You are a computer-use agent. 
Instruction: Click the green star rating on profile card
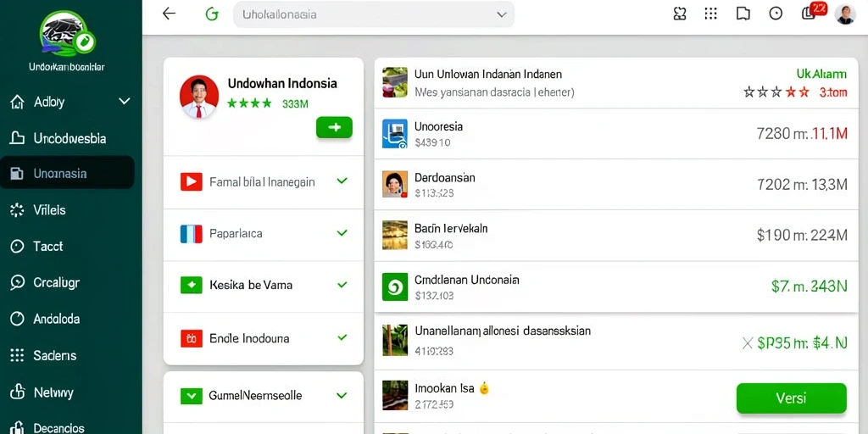pos(249,103)
